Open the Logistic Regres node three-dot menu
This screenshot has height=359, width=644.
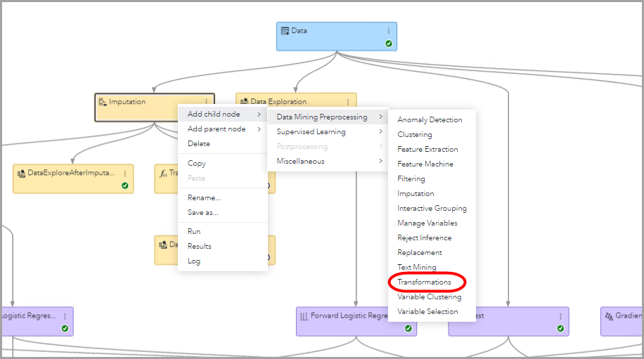[65, 316]
